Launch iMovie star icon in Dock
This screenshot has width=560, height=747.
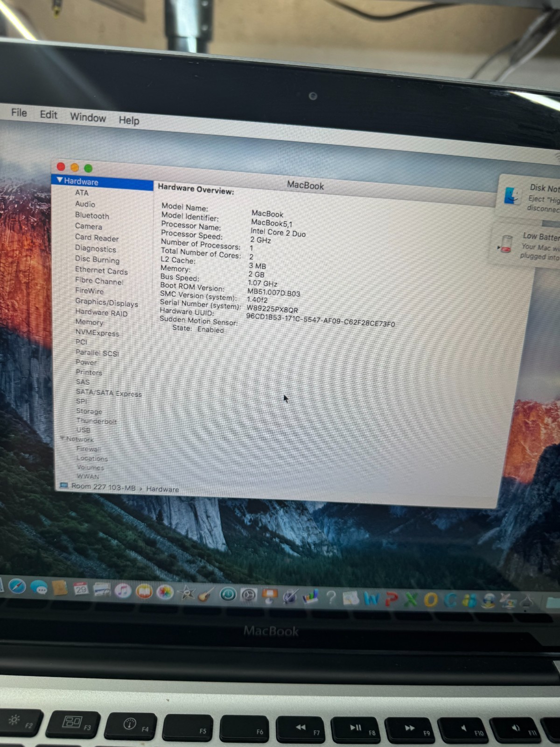coord(186,593)
